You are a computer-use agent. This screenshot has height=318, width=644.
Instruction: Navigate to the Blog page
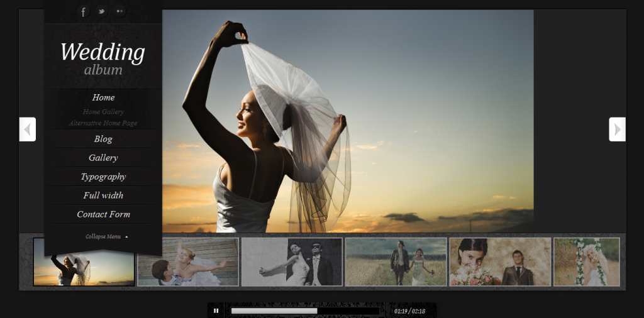point(103,139)
